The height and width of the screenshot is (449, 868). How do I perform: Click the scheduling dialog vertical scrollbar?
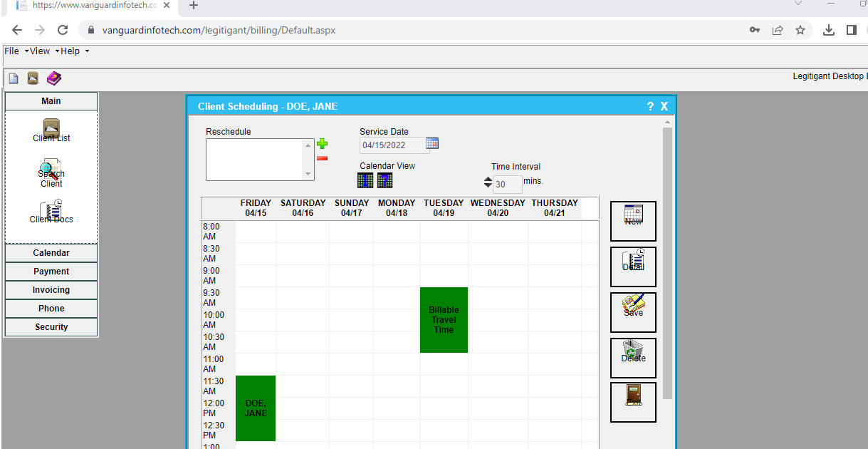(667, 264)
